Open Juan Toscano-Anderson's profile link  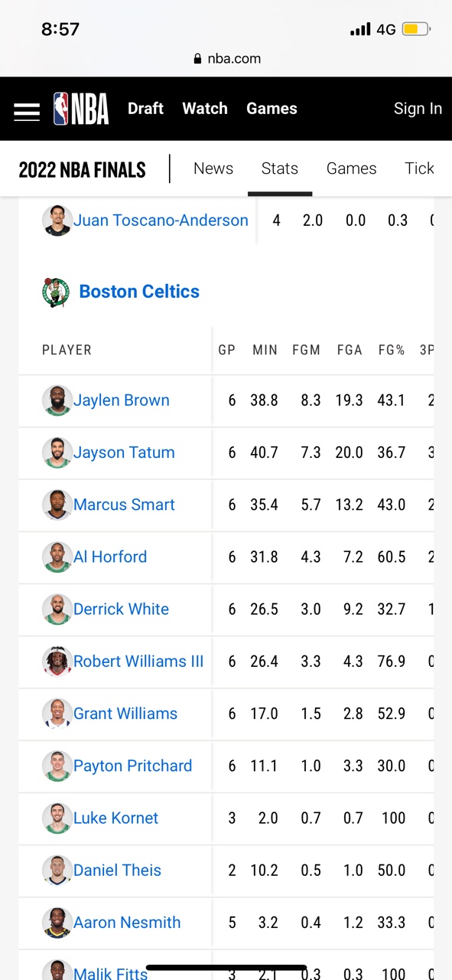[161, 220]
